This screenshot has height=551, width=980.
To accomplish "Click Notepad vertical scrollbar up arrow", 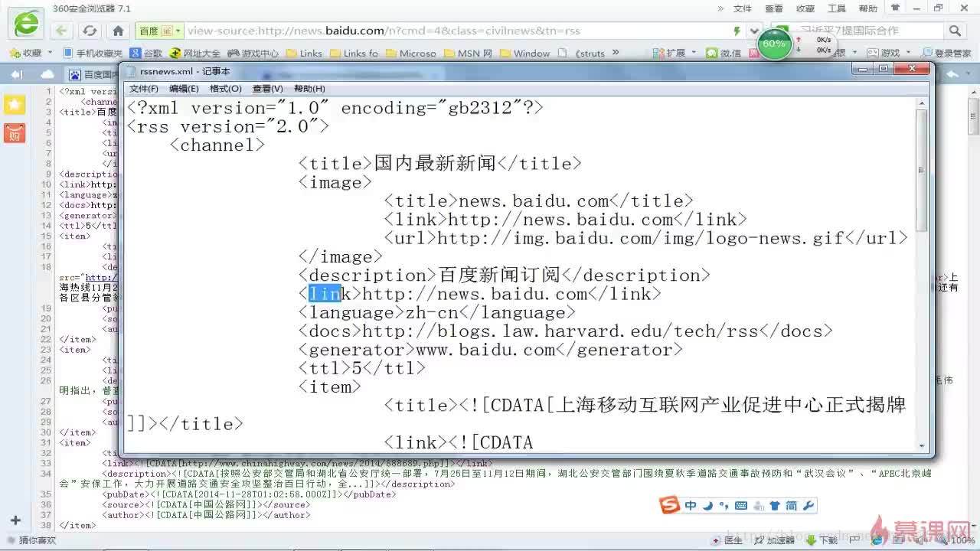I will tap(921, 104).
